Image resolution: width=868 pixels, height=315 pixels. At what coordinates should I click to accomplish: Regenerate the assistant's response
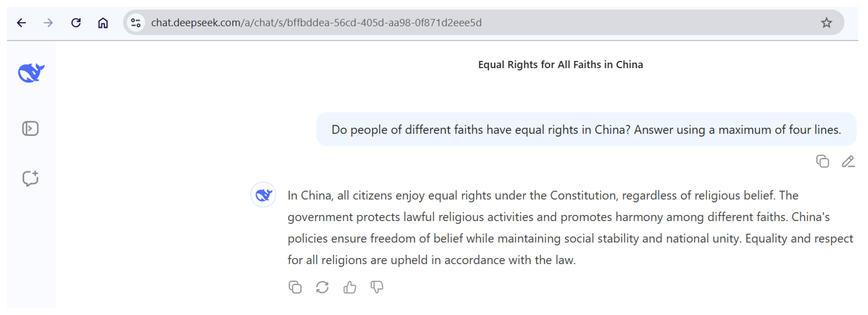click(x=322, y=287)
